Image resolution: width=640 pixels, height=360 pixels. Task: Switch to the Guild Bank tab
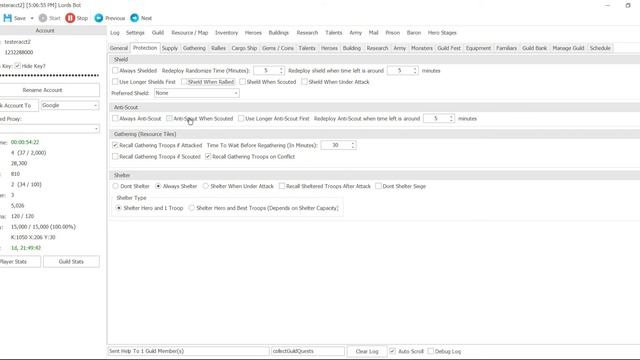tap(534, 48)
